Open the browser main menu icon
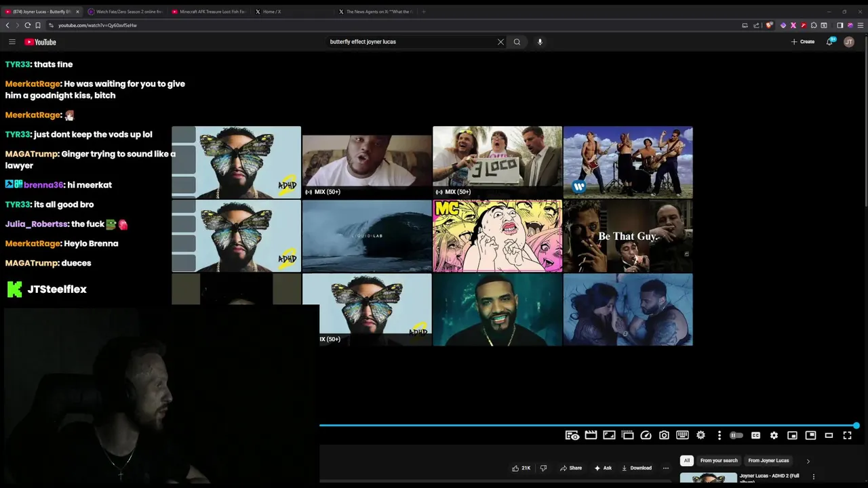This screenshot has height=488, width=868. tap(861, 25)
